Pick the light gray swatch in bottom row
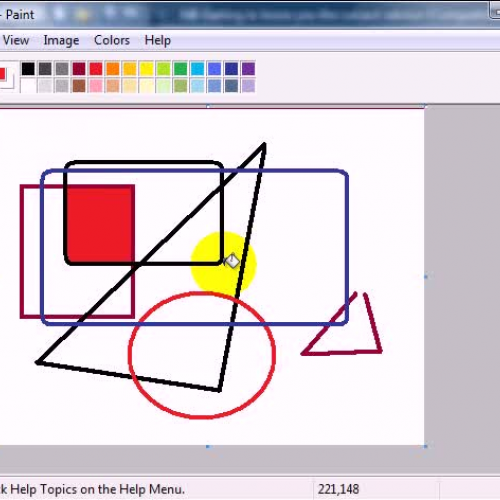The image size is (500, 500). point(45,86)
